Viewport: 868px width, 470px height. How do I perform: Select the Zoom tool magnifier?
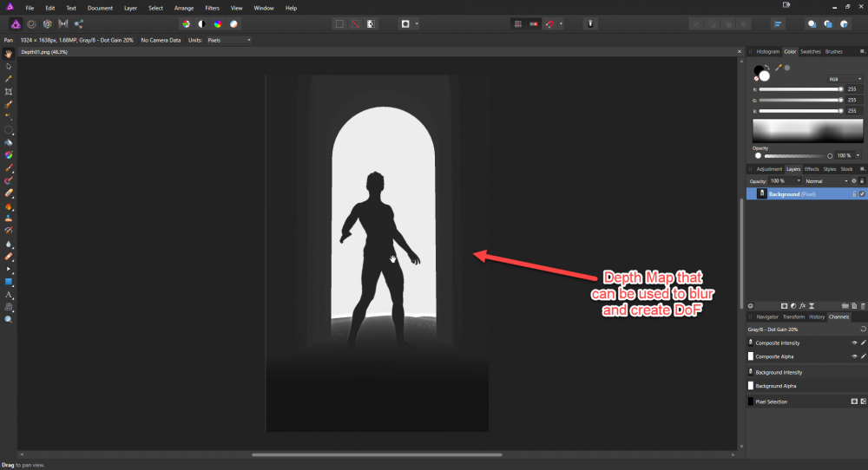(x=9, y=320)
